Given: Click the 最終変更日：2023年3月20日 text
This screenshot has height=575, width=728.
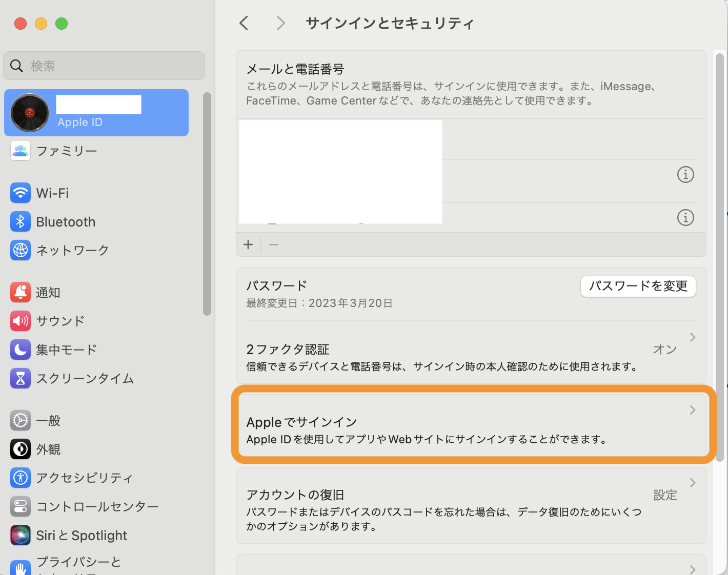Looking at the screenshot, I should point(319,303).
